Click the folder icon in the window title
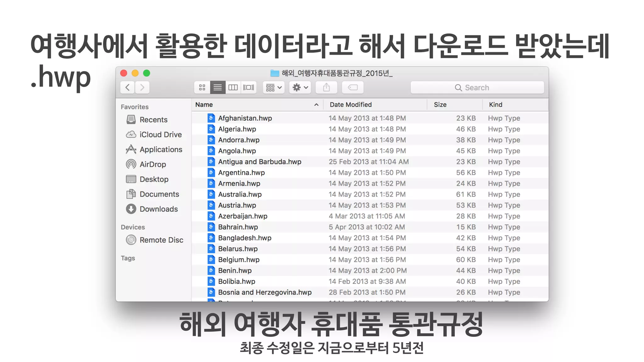 (x=275, y=73)
